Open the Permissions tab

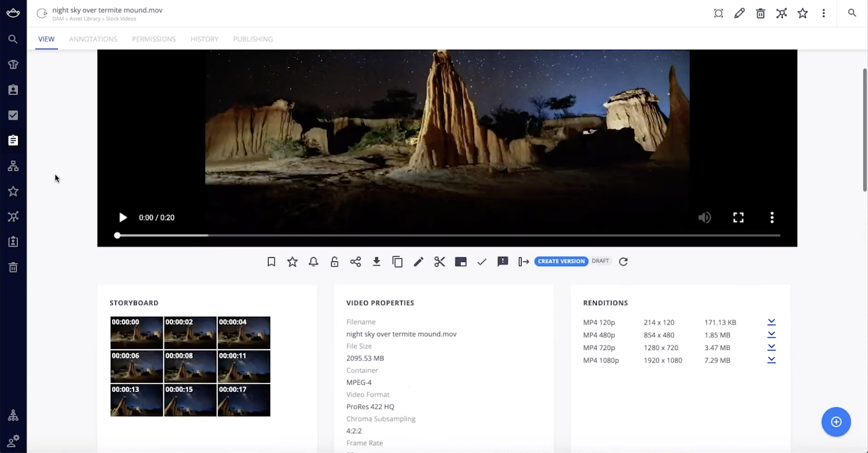154,39
